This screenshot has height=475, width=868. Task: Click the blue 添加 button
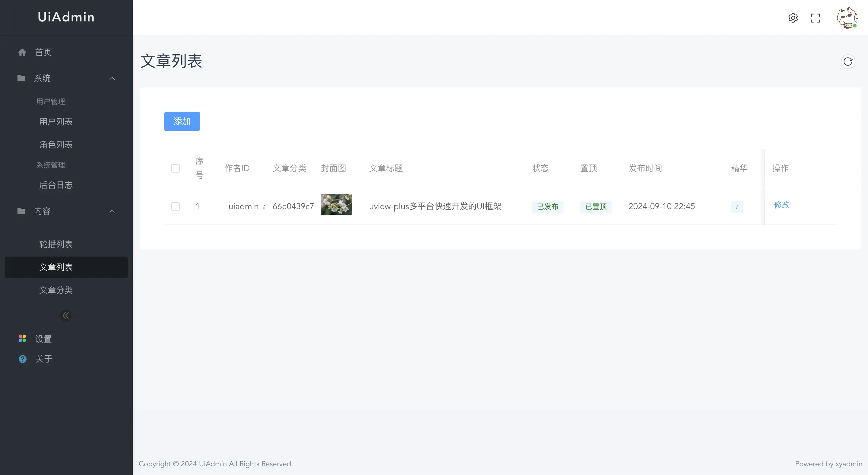pyautogui.click(x=182, y=121)
